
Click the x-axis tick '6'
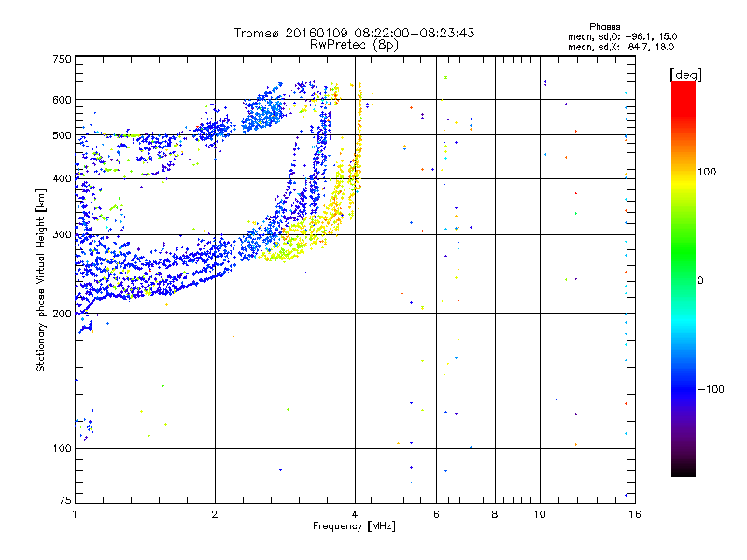click(x=436, y=514)
